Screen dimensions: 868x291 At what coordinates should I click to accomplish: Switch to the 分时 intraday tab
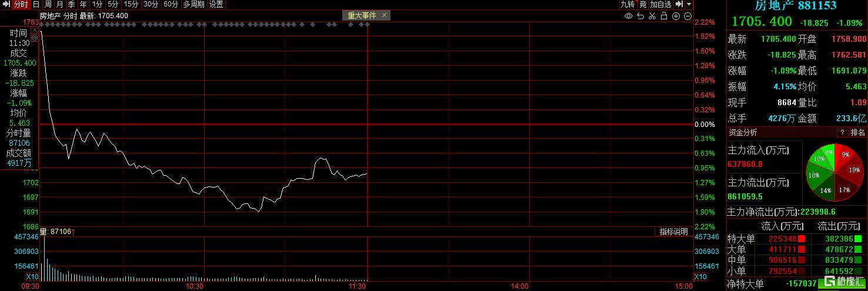click(21, 4)
